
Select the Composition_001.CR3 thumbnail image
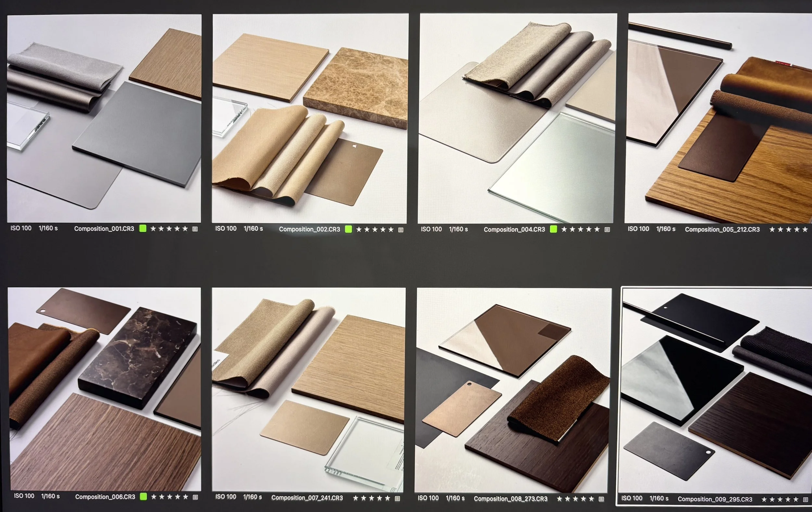[x=104, y=118]
